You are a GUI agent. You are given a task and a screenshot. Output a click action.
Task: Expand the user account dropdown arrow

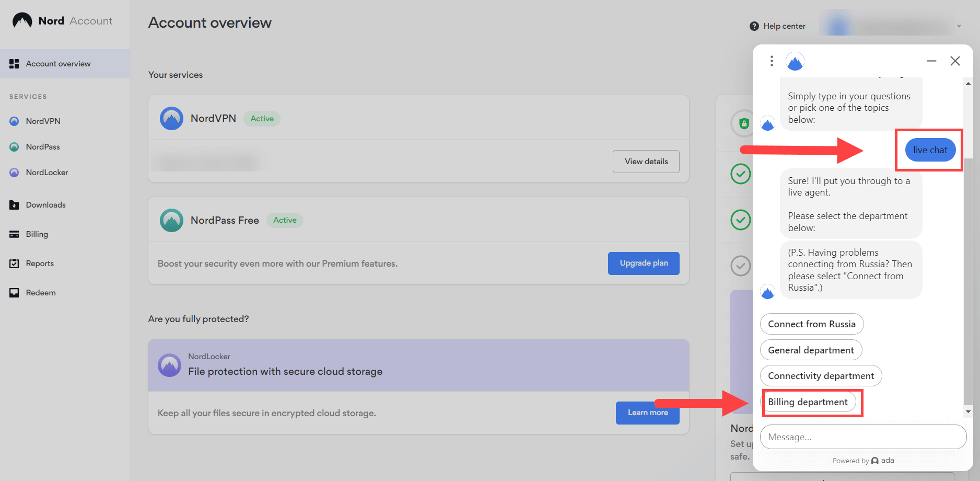point(959,26)
